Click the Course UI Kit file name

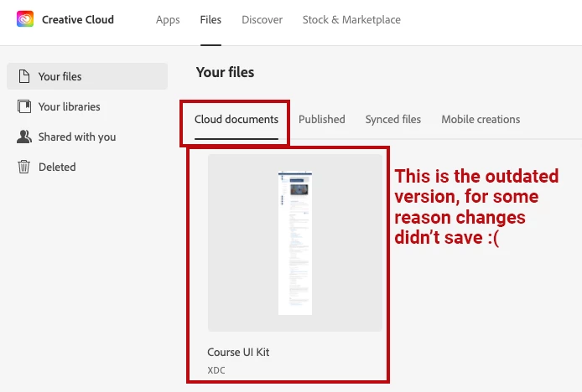(238, 352)
